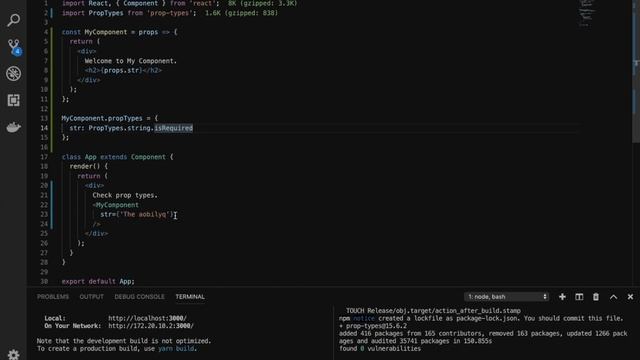Open the Docker view icon
Viewport: 640px width, 360px height.
[x=13, y=127]
